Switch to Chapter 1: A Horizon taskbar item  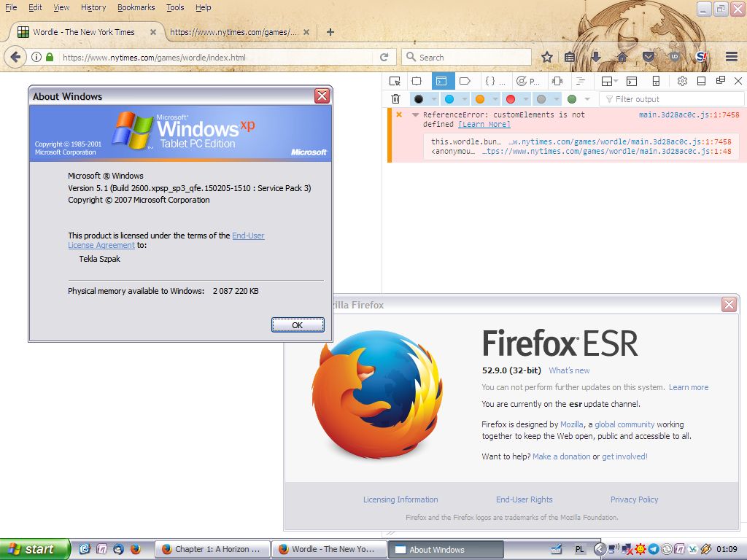[x=212, y=549]
